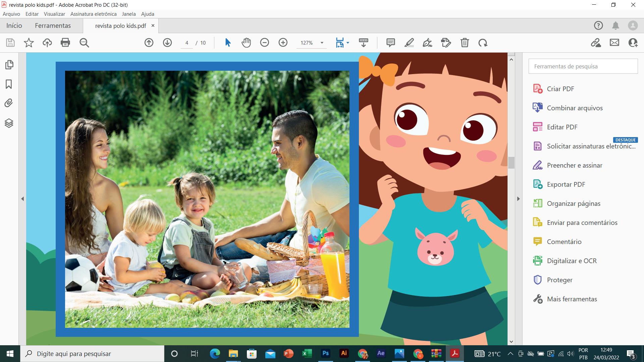Click Organizar páginas tool

tap(574, 203)
